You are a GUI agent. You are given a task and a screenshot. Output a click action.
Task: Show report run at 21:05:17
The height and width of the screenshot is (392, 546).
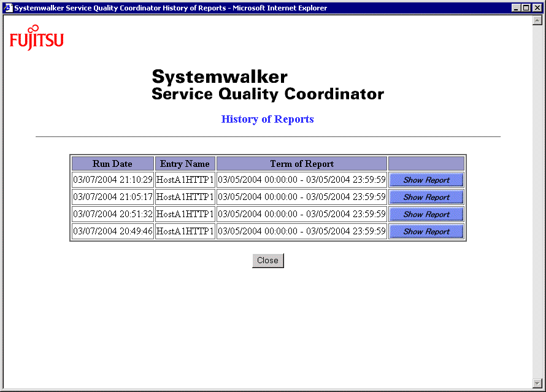tap(426, 197)
